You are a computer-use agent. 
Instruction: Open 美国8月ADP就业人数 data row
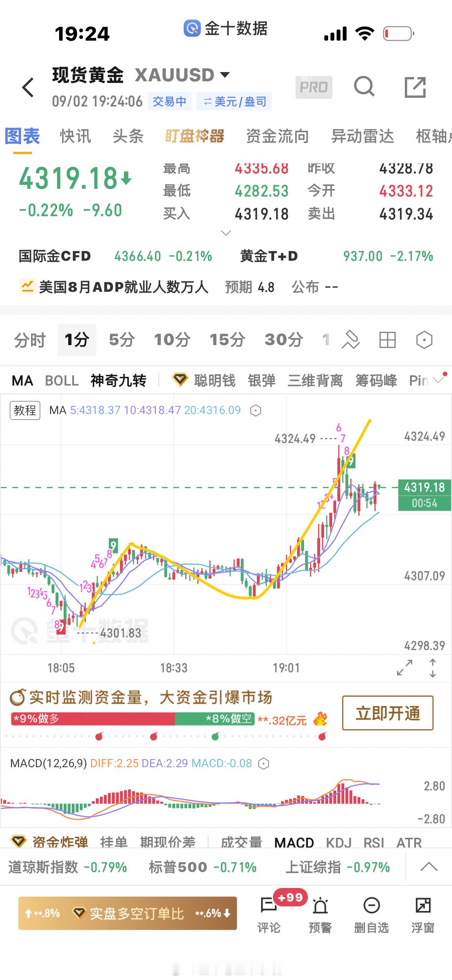179,287
